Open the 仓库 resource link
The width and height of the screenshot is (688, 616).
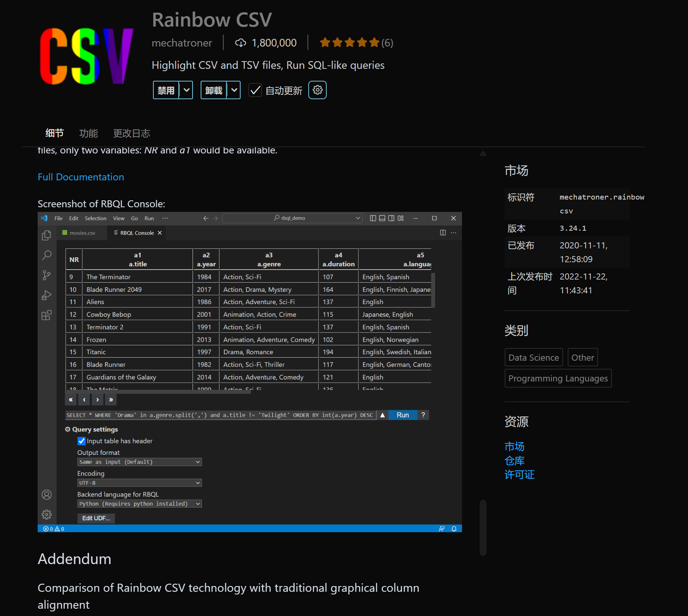click(x=514, y=461)
